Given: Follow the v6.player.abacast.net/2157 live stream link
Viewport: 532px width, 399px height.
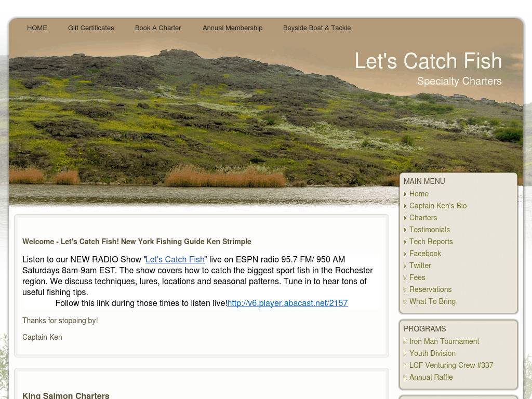Looking at the screenshot, I should 287,303.
